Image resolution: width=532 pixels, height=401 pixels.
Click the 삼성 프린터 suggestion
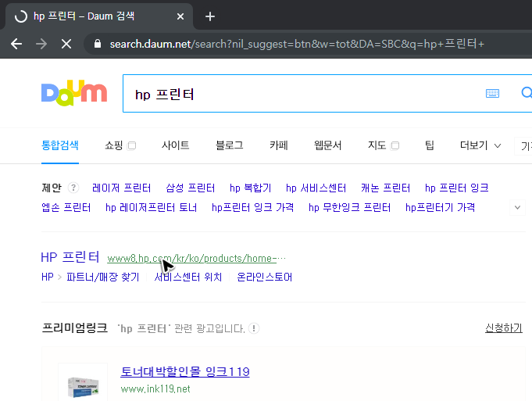pos(191,188)
